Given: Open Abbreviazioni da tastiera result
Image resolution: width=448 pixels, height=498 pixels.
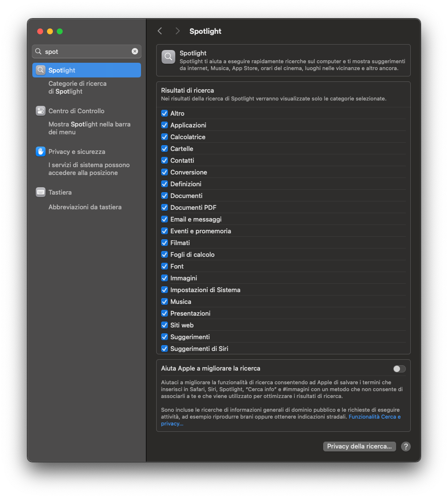Looking at the screenshot, I should 85,207.
